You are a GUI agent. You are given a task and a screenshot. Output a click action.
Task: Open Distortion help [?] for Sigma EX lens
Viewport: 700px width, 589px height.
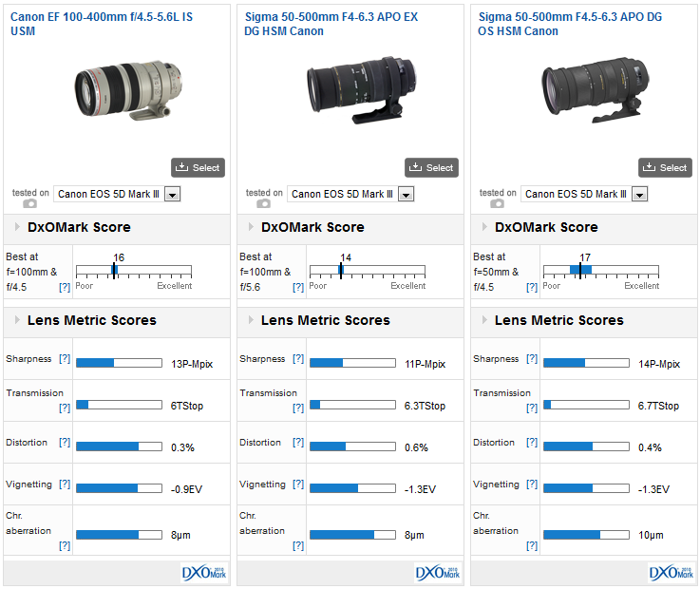pos(298,442)
